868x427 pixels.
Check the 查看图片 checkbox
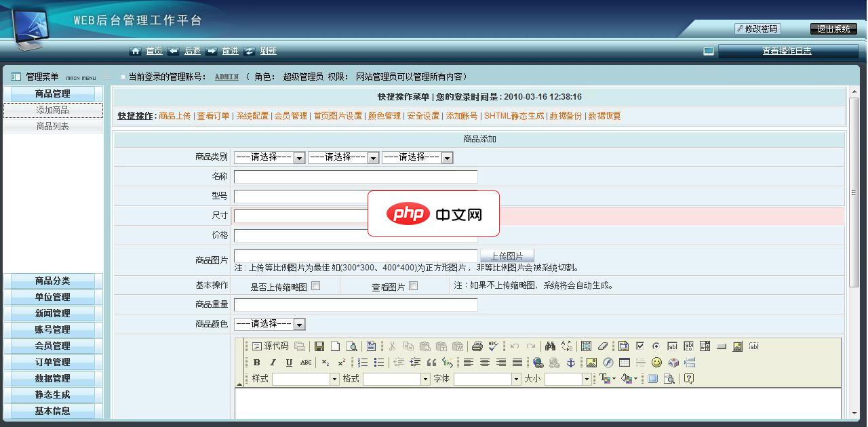tap(414, 285)
